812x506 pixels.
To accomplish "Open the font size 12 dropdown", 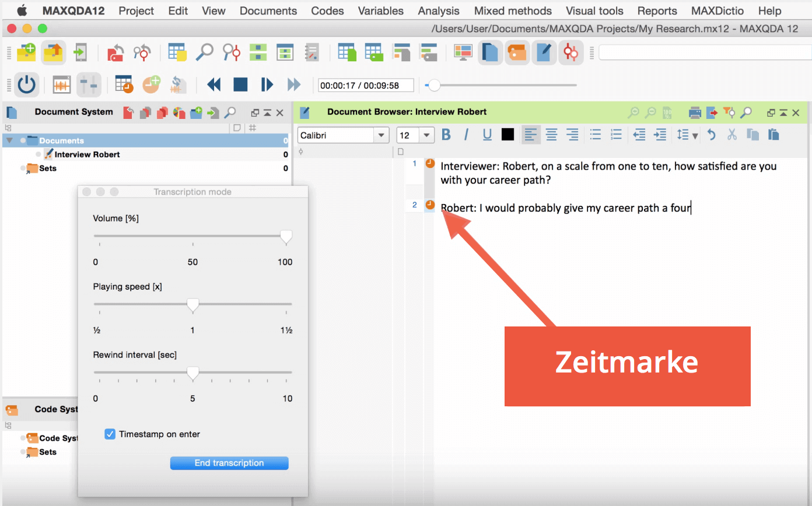I will pos(428,135).
